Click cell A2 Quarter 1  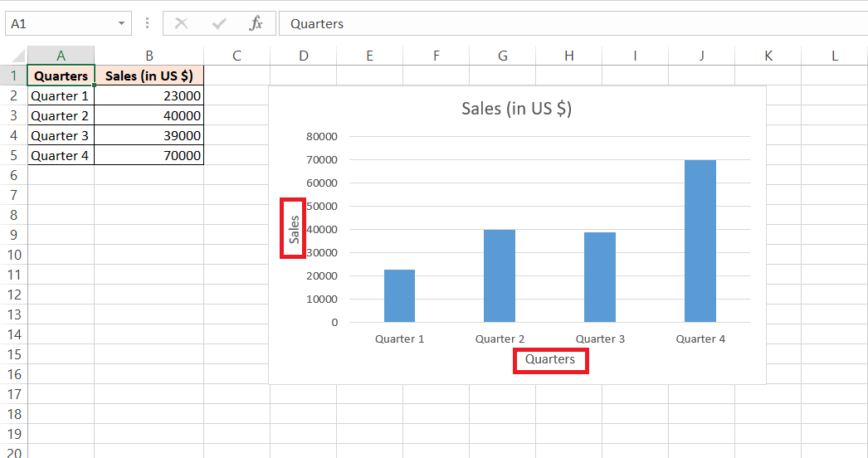(61, 95)
